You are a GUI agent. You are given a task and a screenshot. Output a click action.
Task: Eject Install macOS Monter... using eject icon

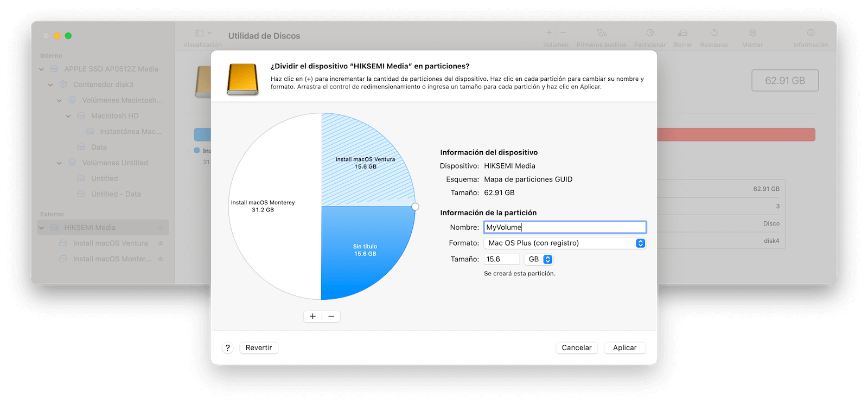click(x=161, y=259)
